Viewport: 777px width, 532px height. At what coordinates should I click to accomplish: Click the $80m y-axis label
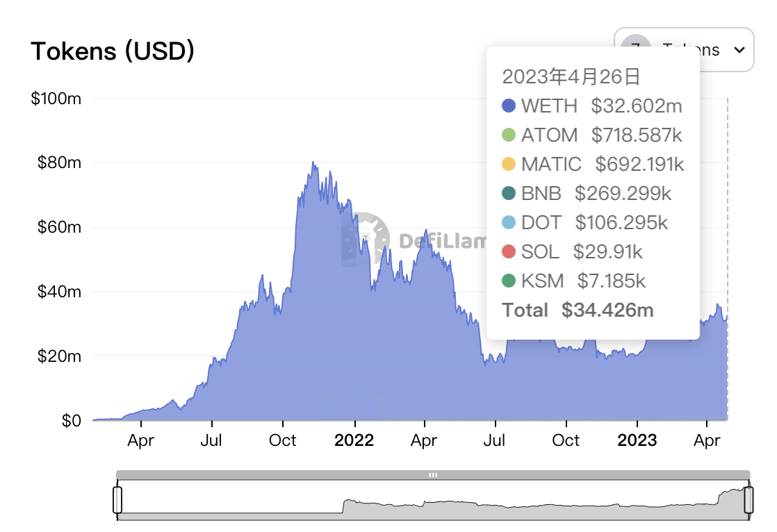59,163
